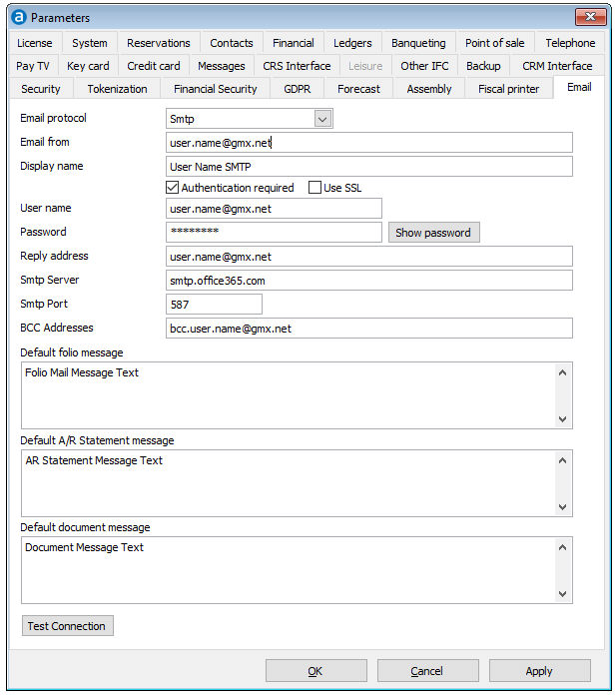Select the Email tab
616x696 pixels.
coord(579,87)
